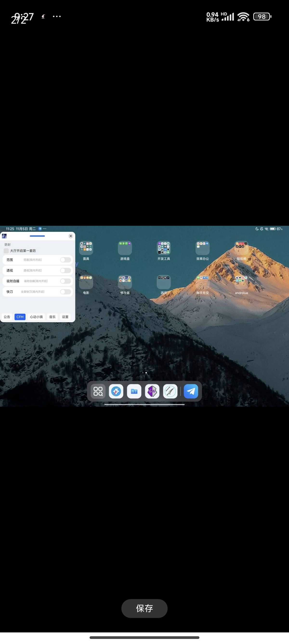Click the tablet moon do-not-disturb icon
Image resolution: width=289 pixels, height=644 pixels.
(257, 229)
